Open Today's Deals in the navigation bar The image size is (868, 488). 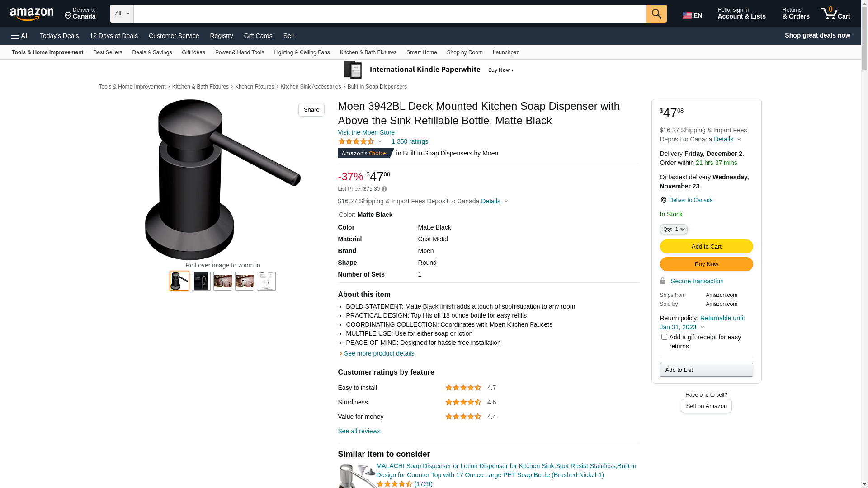[59, 36]
